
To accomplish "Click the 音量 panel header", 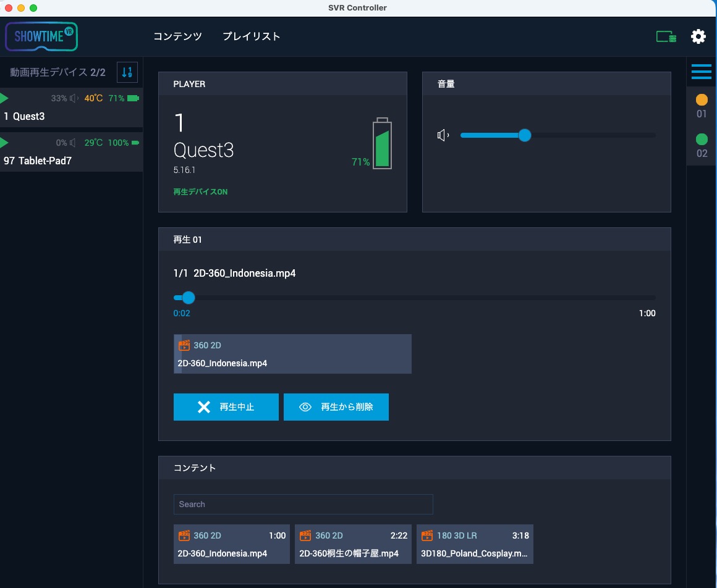I will (546, 84).
